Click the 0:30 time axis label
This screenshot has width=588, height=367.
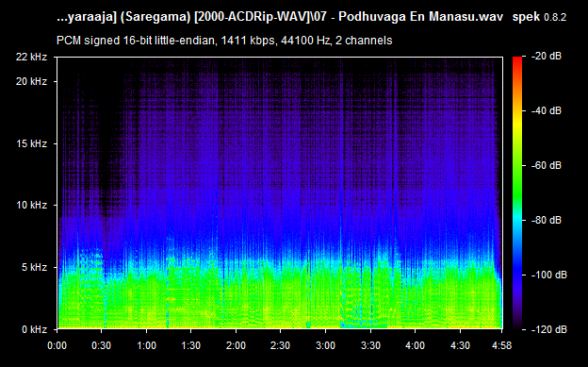(102, 345)
